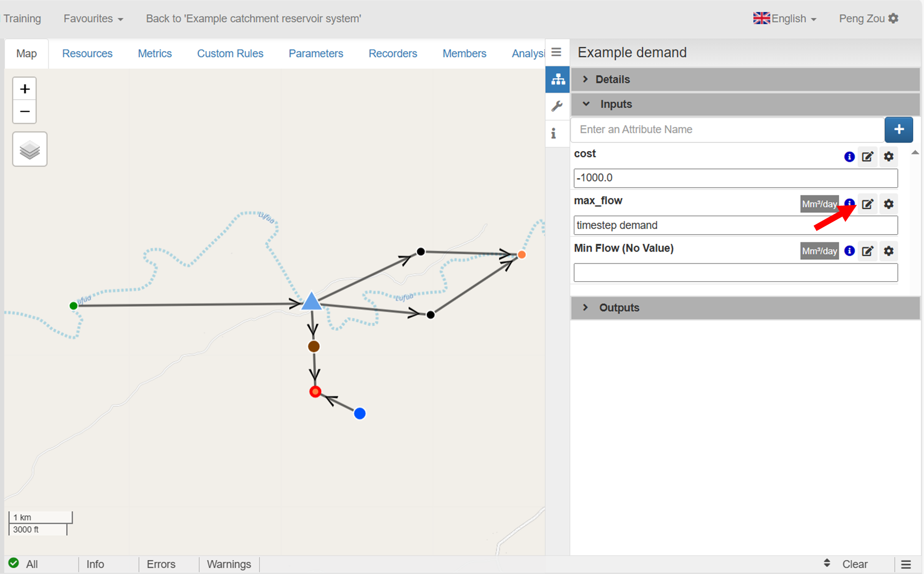This screenshot has height=574, width=924.
Task: Switch to the Recorders tab
Action: pos(393,54)
